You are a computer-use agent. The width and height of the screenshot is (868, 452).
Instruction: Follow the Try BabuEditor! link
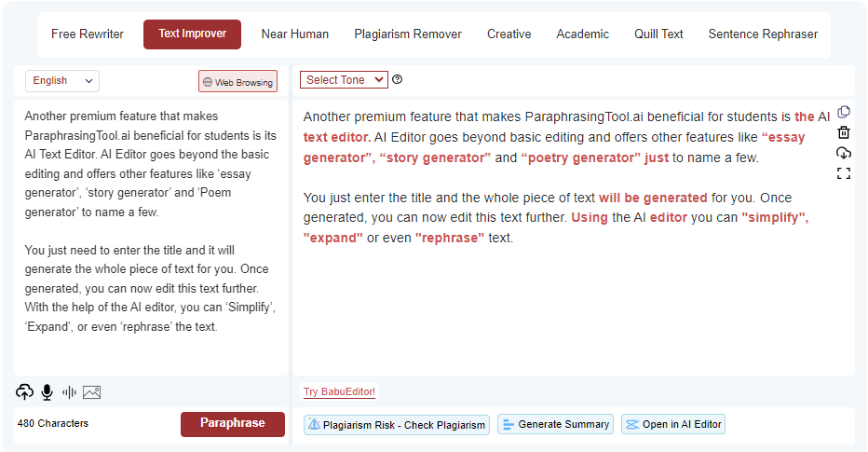coord(339,391)
